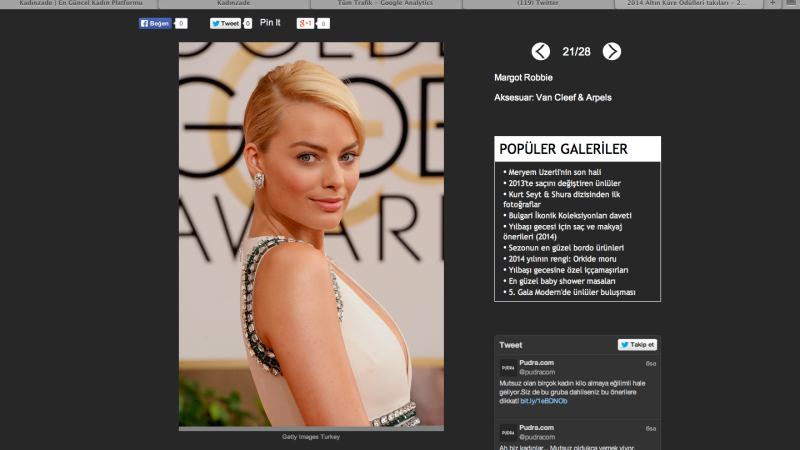Screen dimensions: 800x450
Task: Click the @pudracom handle in first tweet
Action: point(537,372)
